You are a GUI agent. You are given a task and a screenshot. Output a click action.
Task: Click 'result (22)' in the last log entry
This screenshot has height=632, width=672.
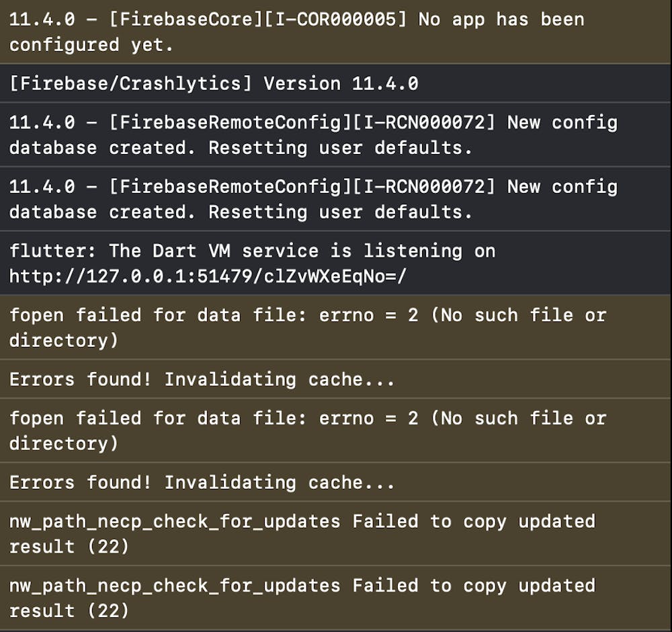coord(69,610)
